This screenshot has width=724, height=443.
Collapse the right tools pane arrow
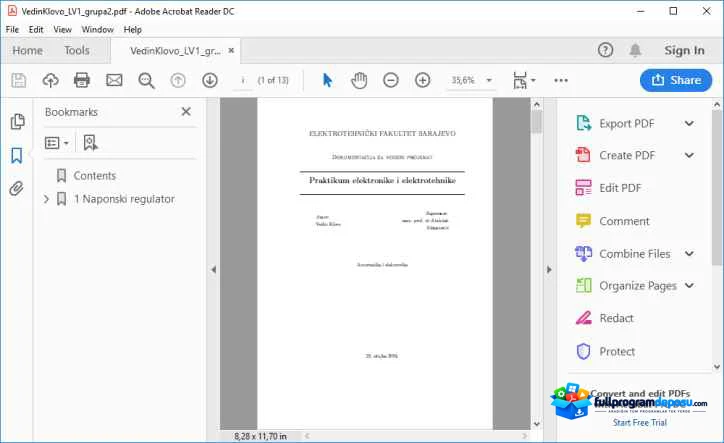point(549,269)
